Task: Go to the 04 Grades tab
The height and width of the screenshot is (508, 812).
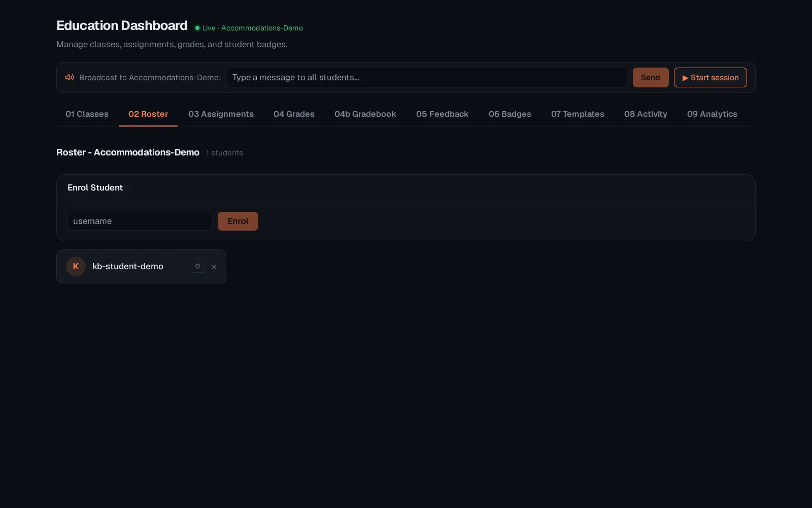Action: pos(294,114)
